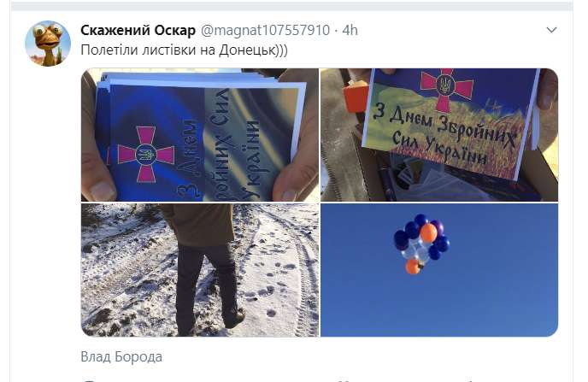This screenshot has height=382, width=588.
Task: Click the walking man's boot in the snow photo
Action: (x=235, y=319)
